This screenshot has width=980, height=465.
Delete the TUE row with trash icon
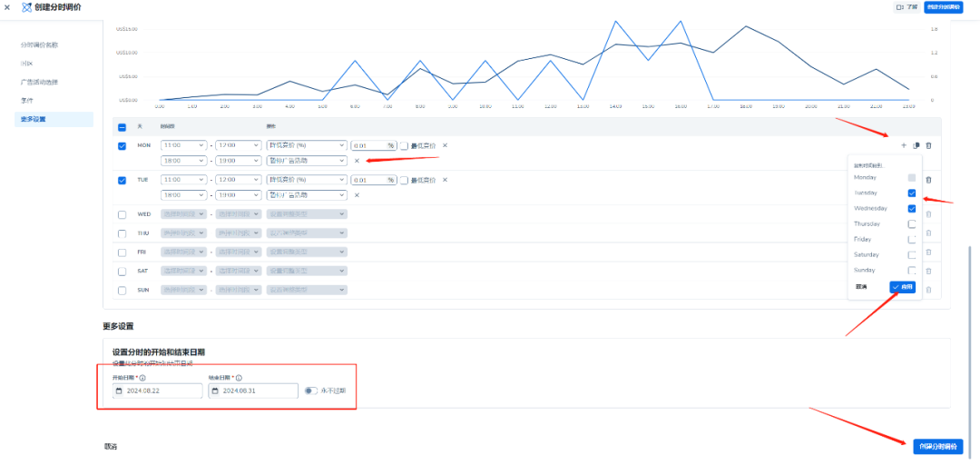pos(928,180)
